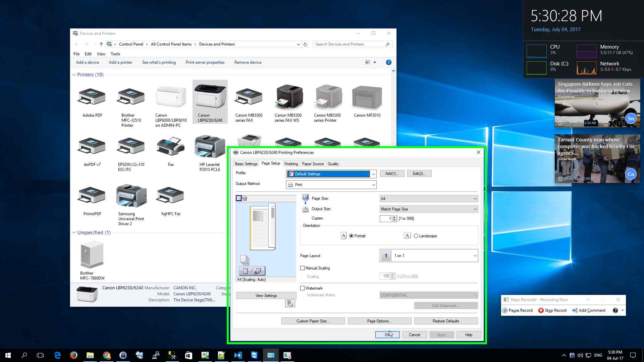Screen dimensions: 644x362
Task: Increase Copies with the up spinner
Action: pyautogui.click(x=394, y=217)
